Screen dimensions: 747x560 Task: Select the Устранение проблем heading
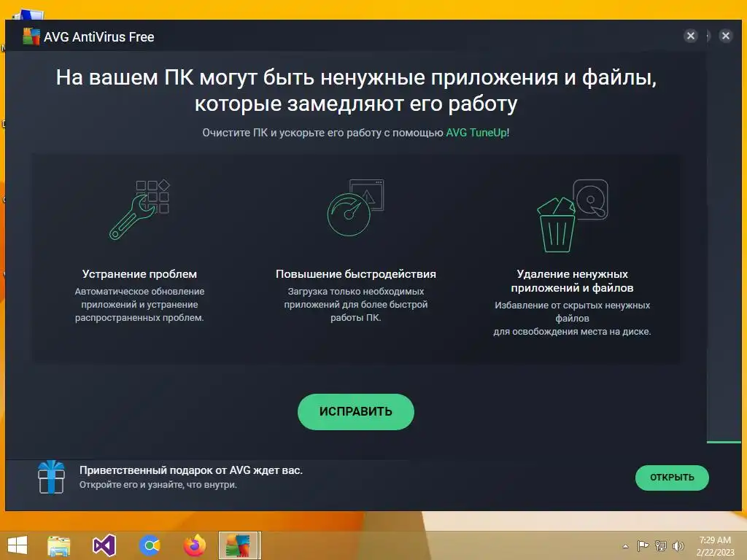[x=139, y=274]
